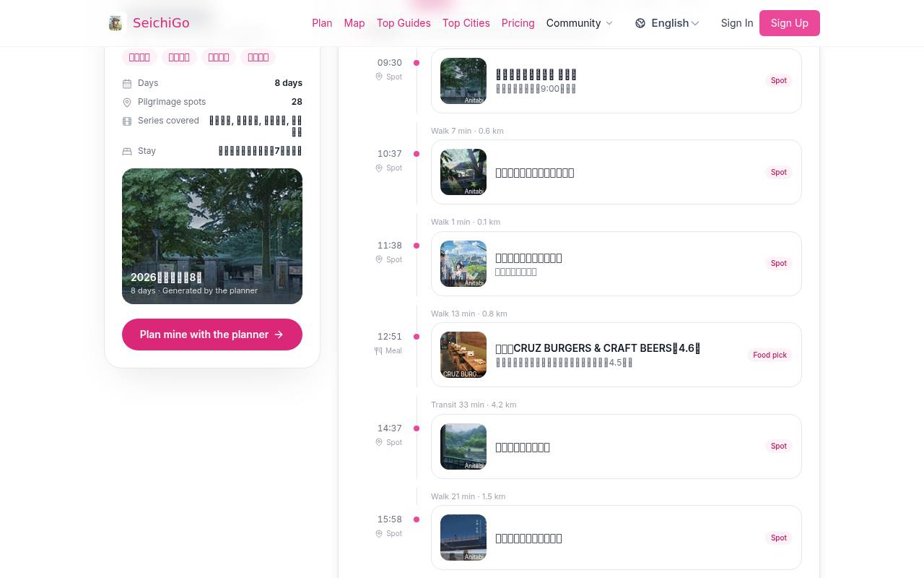The image size is (924, 578).
Task: Click the fork-and-knife Meal icon under 12:51
Action: pyautogui.click(x=378, y=350)
